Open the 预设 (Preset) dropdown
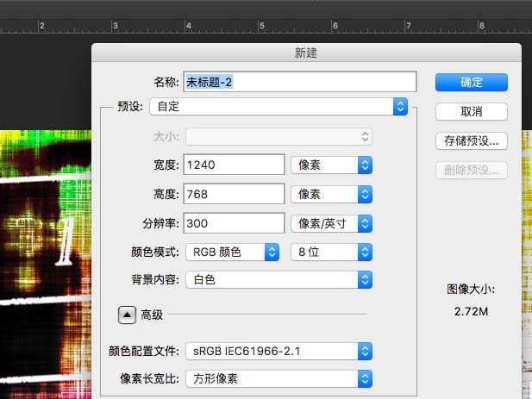The image size is (532, 399). pos(278,107)
